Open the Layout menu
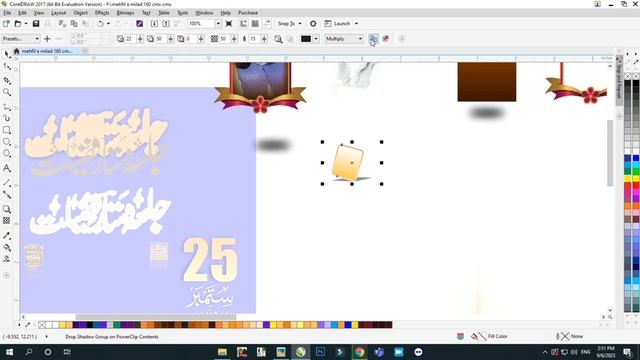Screen dimensions: 640x360 pyautogui.click(x=58, y=13)
